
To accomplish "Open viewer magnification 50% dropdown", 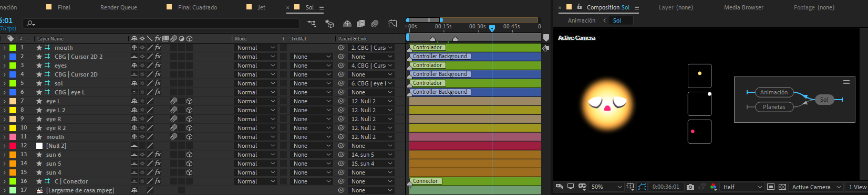I will point(607,187).
